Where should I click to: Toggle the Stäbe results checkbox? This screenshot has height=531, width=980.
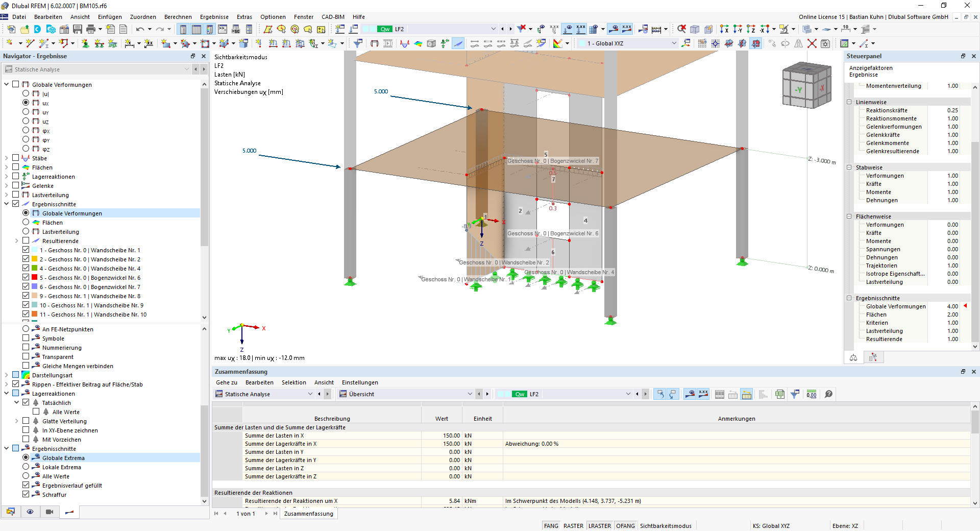(15, 158)
